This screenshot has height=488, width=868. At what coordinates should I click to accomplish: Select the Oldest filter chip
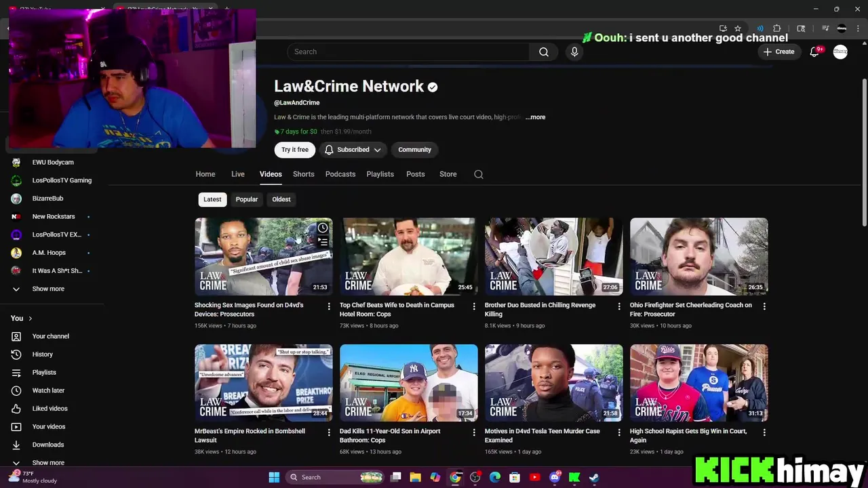click(x=281, y=199)
